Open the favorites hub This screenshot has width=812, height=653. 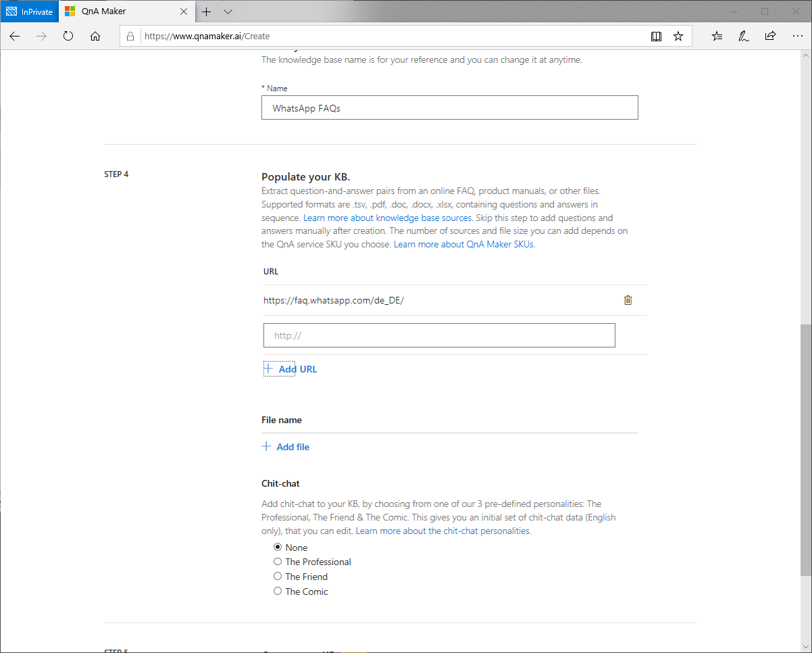coord(717,37)
